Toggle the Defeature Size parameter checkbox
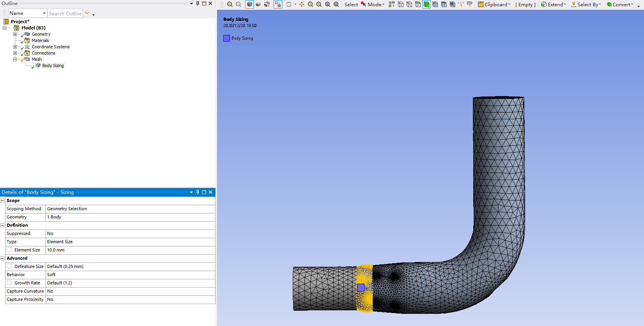The width and height of the screenshot is (644, 326). point(9,266)
